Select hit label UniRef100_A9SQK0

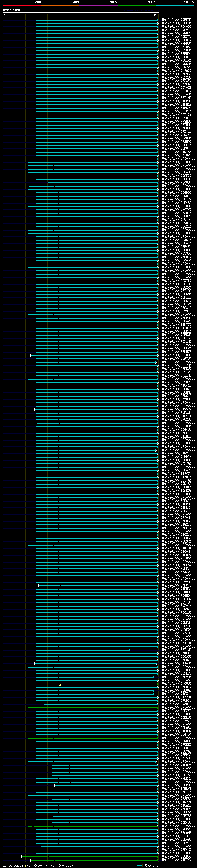pyautogui.click(x=177, y=118)
